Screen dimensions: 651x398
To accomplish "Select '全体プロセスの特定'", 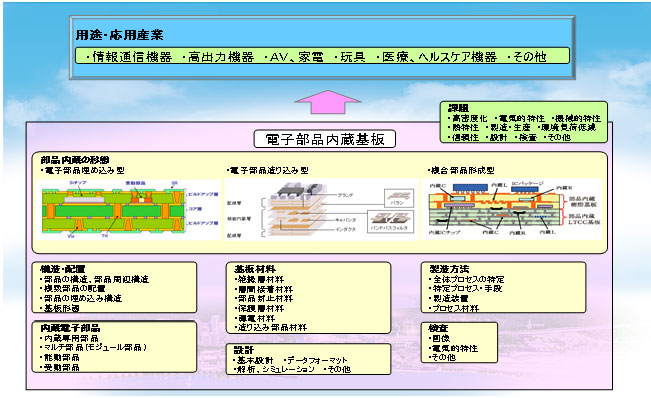I will [469, 279].
